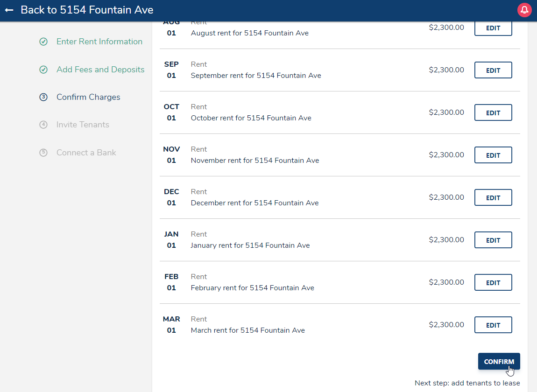The width and height of the screenshot is (537, 392).
Task: Click the back arrow icon in header
Action: pos(9,10)
